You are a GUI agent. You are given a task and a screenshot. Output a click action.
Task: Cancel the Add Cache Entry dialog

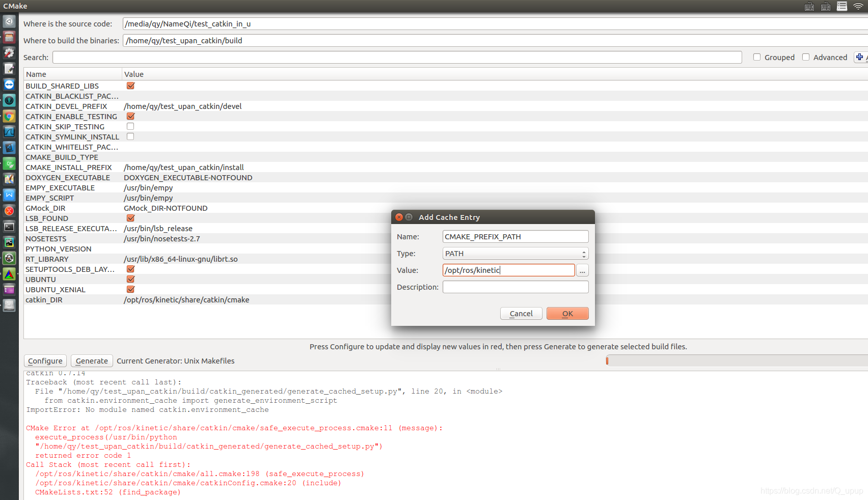(521, 314)
